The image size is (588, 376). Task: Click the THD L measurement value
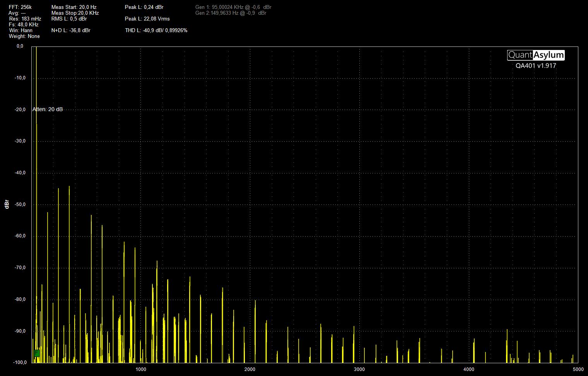(156, 30)
